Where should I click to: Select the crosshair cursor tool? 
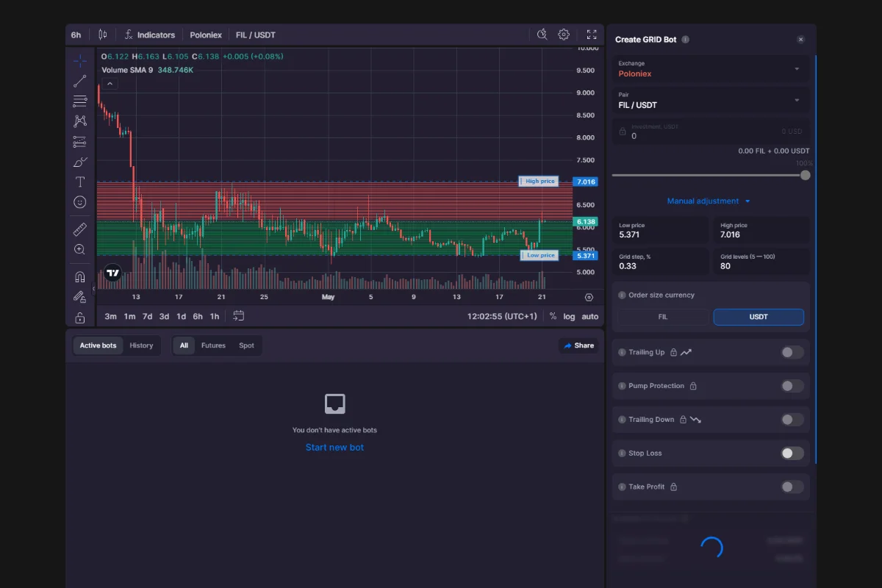pyautogui.click(x=79, y=60)
